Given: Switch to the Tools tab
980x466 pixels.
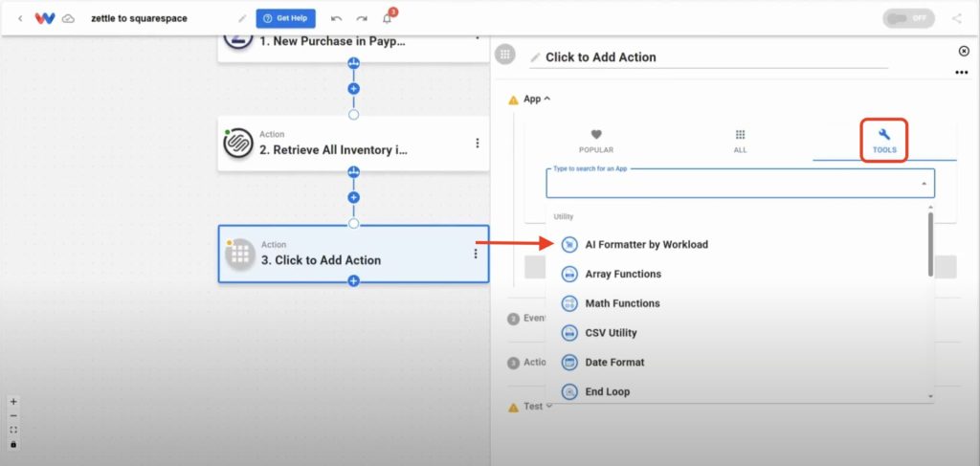Looking at the screenshot, I should click(x=884, y=142).
